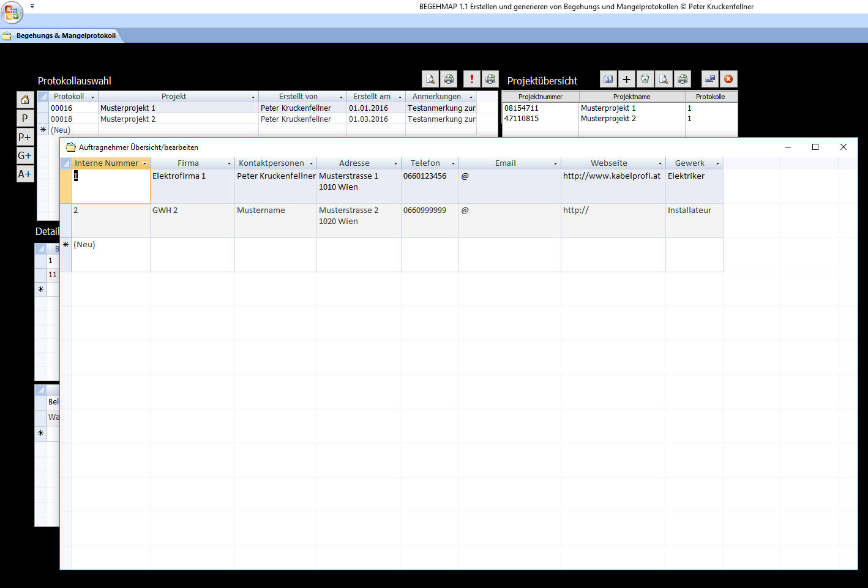This screenshot has height=588, width=868.
Task: Click the Musterstrasse 2 1020 Wien address
Action: point(359,220)
